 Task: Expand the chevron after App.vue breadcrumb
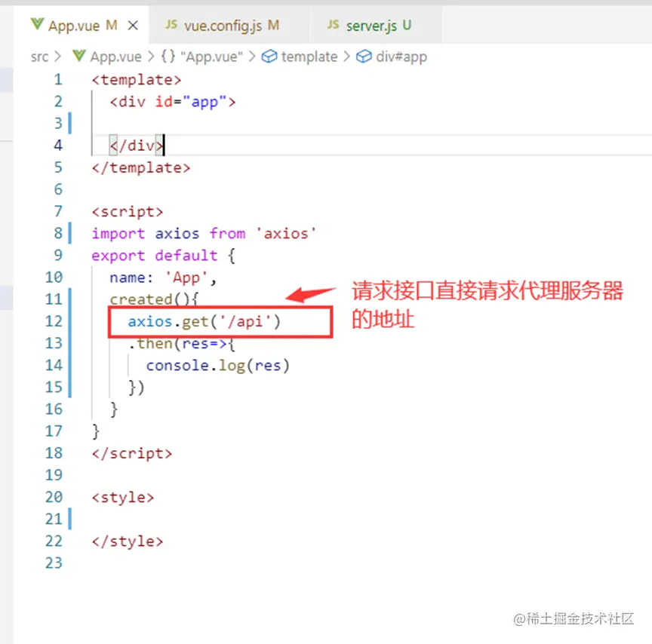pyautogui.click(x=151, y=57)
